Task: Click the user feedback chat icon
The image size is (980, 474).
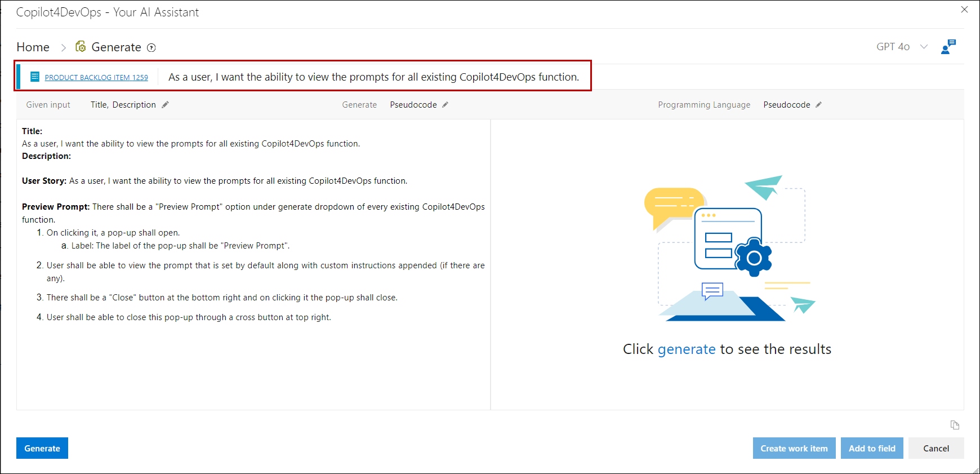Action: (x=948, y=47)
